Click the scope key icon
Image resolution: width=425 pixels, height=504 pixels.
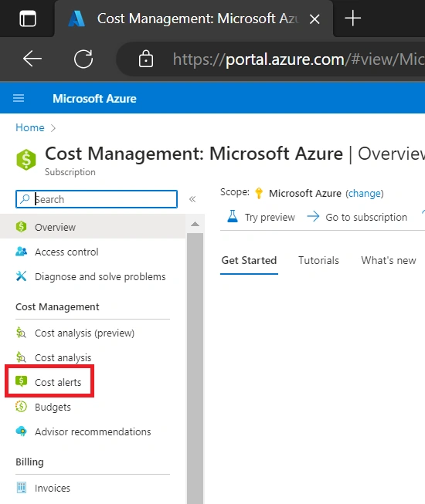259,193
